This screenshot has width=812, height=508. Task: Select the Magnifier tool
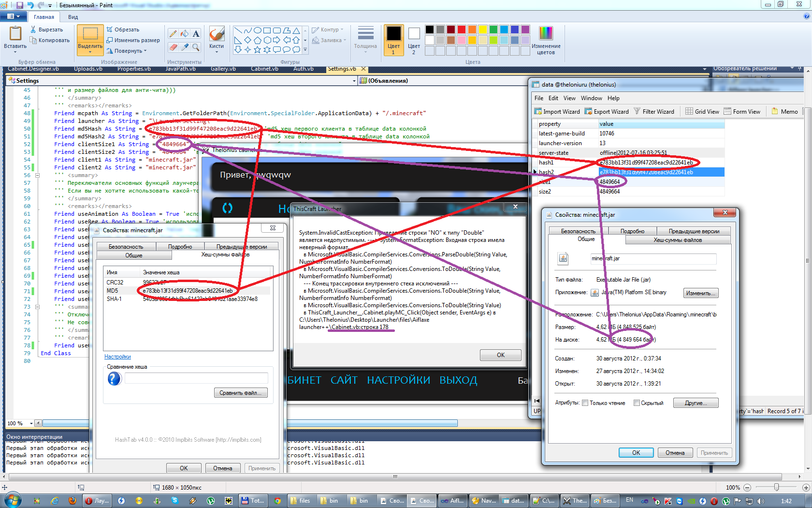pos(196,47)
